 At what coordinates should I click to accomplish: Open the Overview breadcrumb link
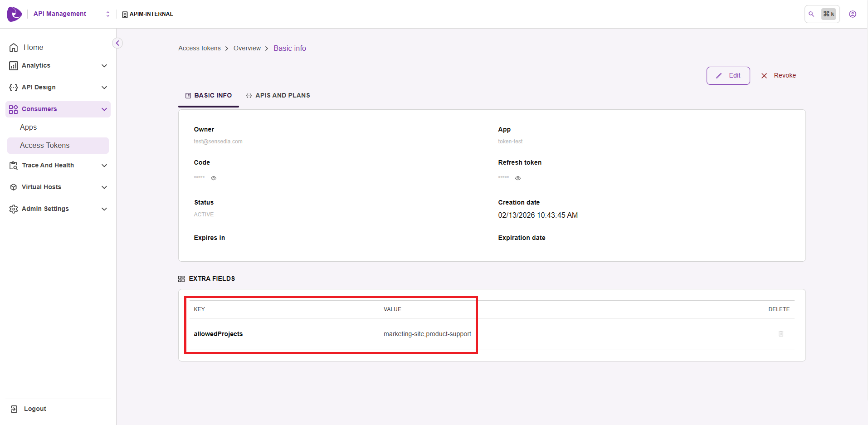pos(247,49)
